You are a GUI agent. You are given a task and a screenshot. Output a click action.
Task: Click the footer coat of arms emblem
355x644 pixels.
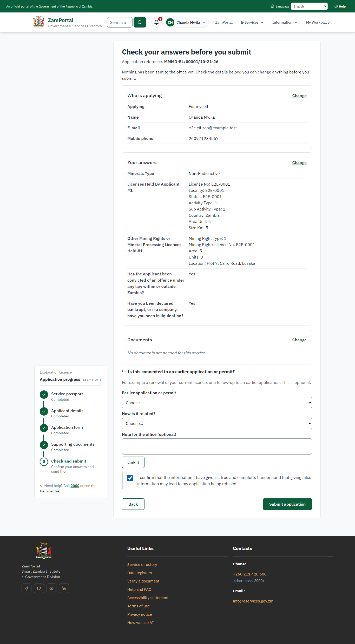pyautogui.click(x=44, y=550)
